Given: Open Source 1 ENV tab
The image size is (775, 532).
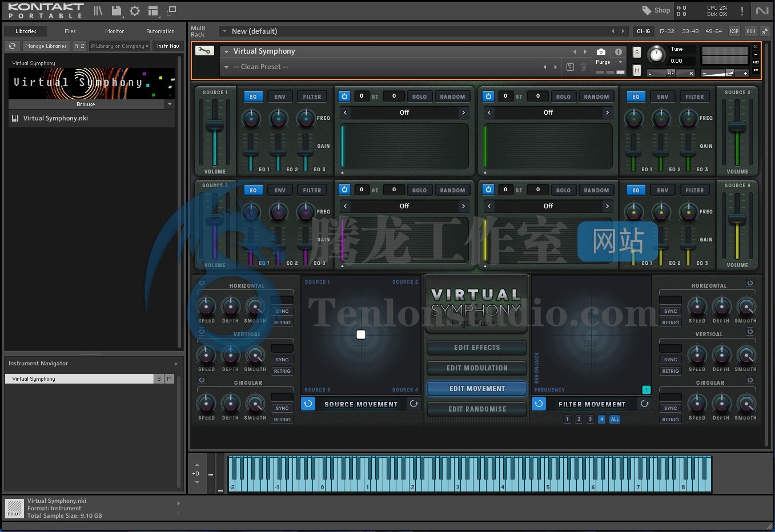Looking at the screenshot, I should pos(280,96).
